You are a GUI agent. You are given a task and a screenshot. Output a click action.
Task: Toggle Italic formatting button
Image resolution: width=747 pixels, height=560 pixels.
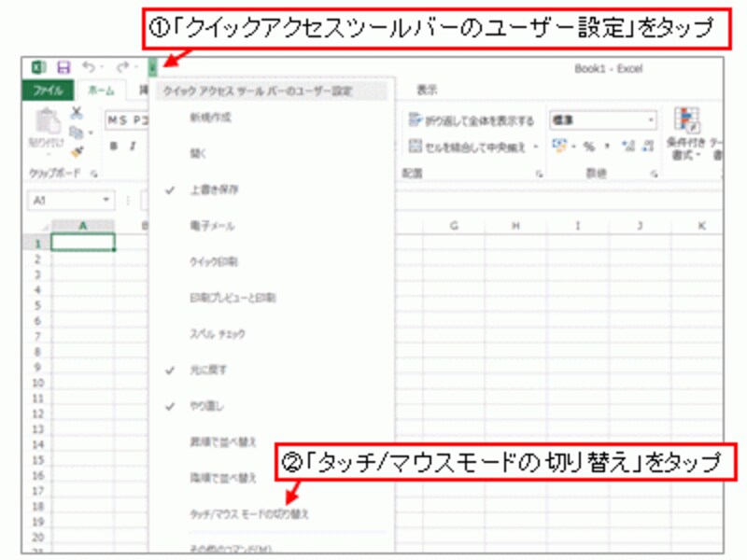pyautogui.click(x=133, y=147)
